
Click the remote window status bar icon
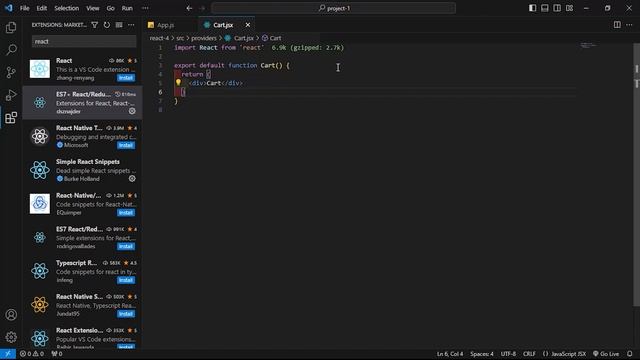click(8, 354)
